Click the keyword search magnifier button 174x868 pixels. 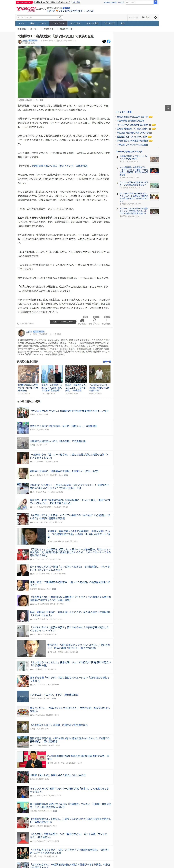click(x=60, y=18)
